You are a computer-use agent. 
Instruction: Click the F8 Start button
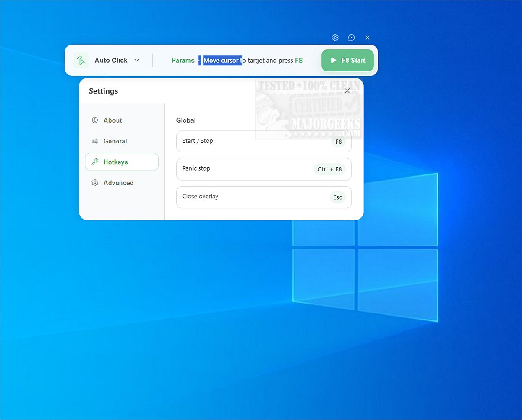click(x=347, y=60)
